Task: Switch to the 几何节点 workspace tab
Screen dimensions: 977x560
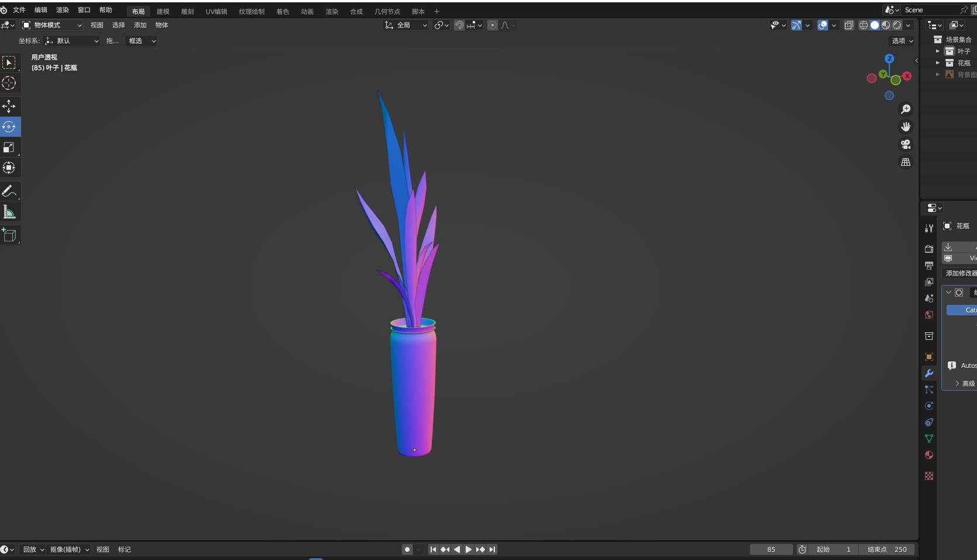Action: 387,12
